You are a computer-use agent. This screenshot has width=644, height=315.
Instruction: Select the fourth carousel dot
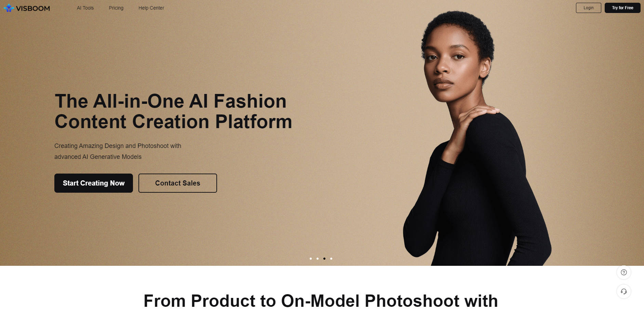pyautogui.click(x=331, y=259)
